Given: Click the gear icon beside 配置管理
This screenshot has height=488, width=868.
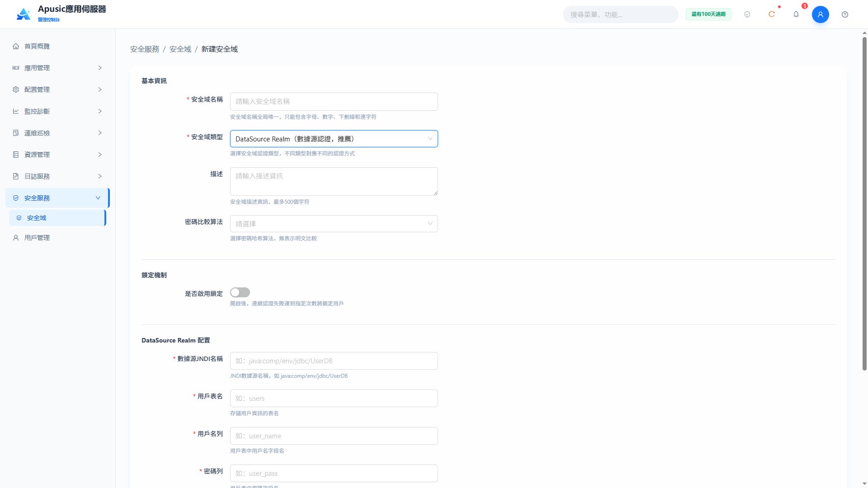Looking at the screenshot, I should coord(16,89).
